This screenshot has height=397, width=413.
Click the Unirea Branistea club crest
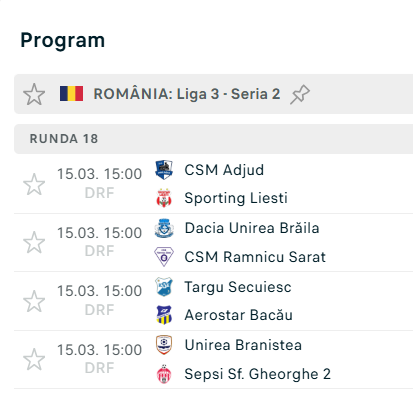tap(164, 345)
